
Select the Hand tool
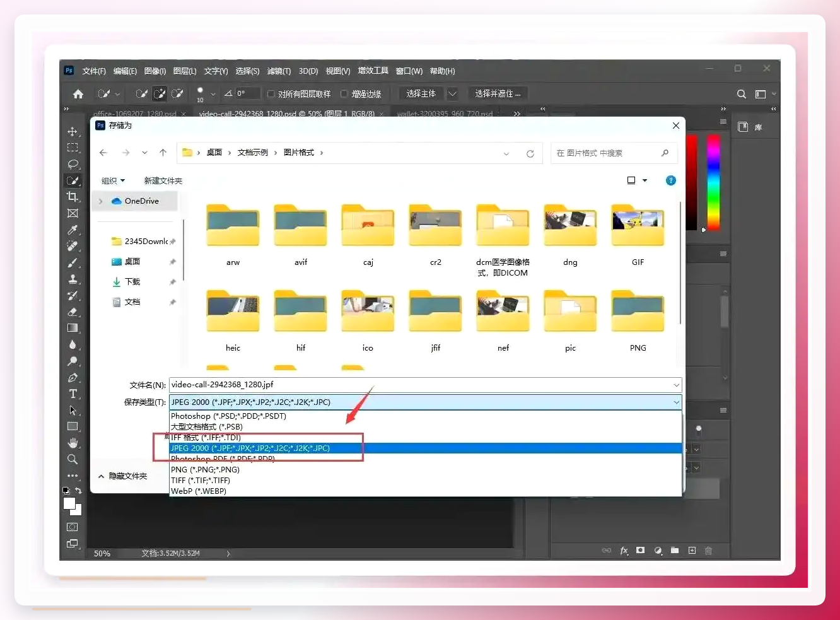[x=73, y=443]
